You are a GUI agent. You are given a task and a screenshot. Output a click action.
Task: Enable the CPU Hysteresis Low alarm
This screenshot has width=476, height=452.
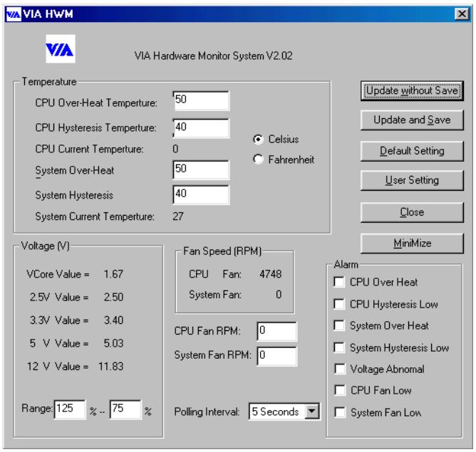[x=338, y=304]
